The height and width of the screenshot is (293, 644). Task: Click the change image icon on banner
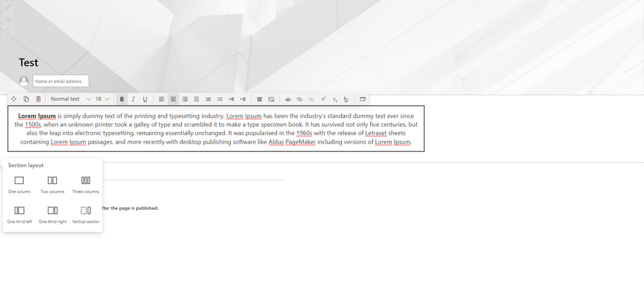pos(8,19)
